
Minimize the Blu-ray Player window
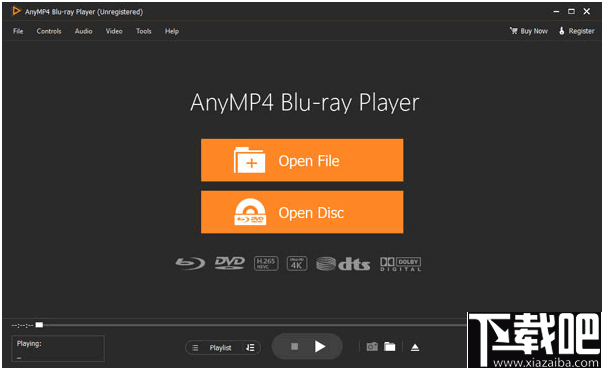pos(556,12)
